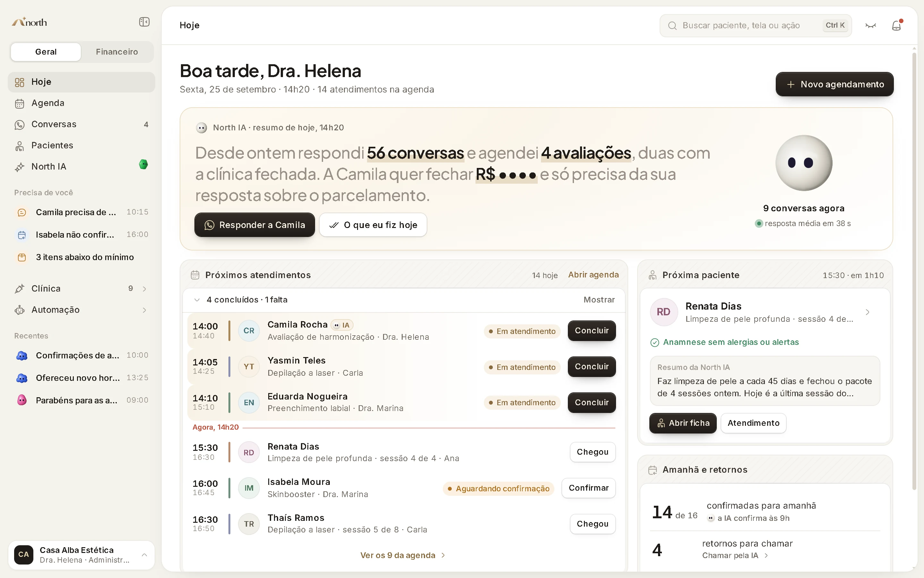Click Mostrar concluded appointments
924x578 pixels.
point(599,300)
